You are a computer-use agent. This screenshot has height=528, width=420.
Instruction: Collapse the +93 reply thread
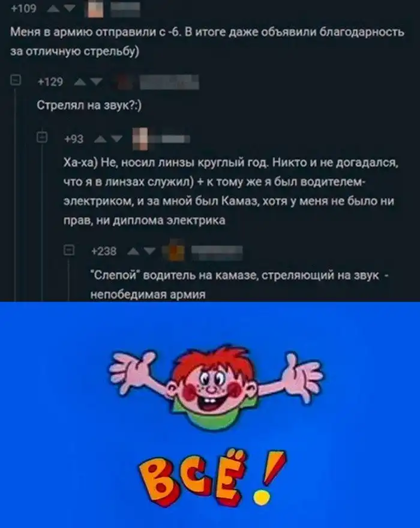pos(42,137)
